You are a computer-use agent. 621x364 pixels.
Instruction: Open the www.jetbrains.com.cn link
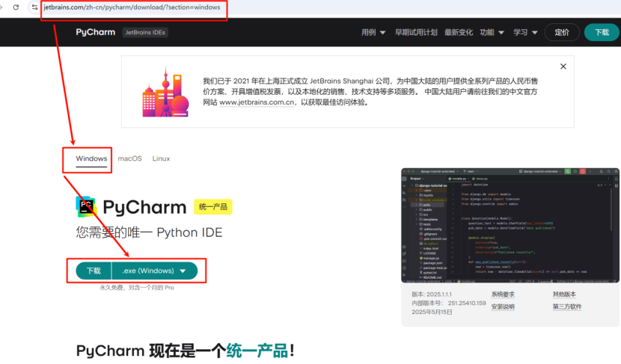(x=257, y=102)
